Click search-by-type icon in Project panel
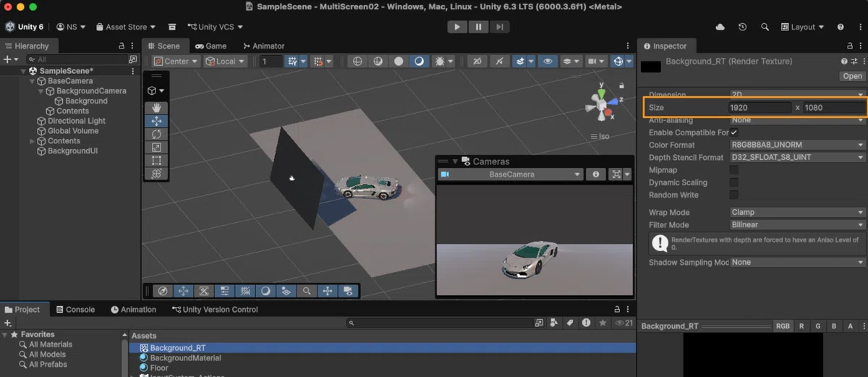Viewport: 868px width, 377px height. click(554, 323)
